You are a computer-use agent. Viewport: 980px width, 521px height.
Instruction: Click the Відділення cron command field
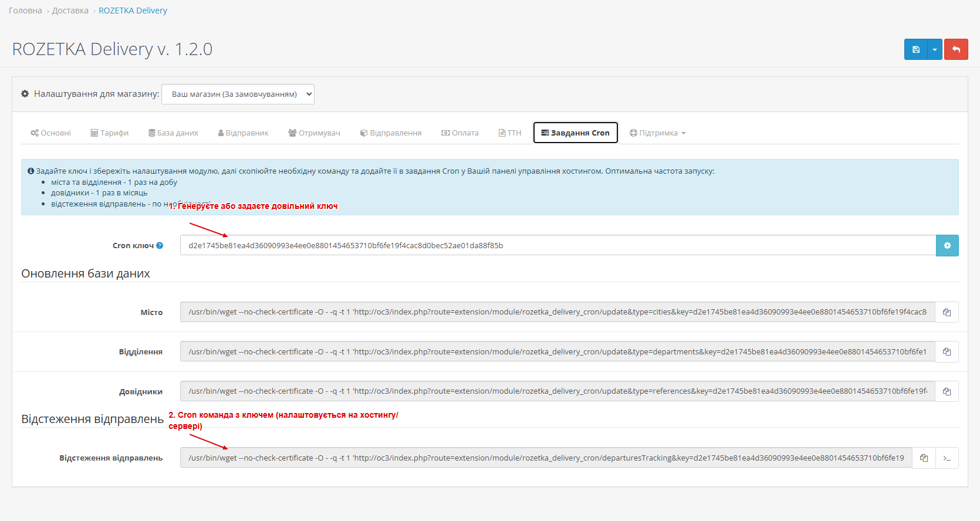[557, 351]
